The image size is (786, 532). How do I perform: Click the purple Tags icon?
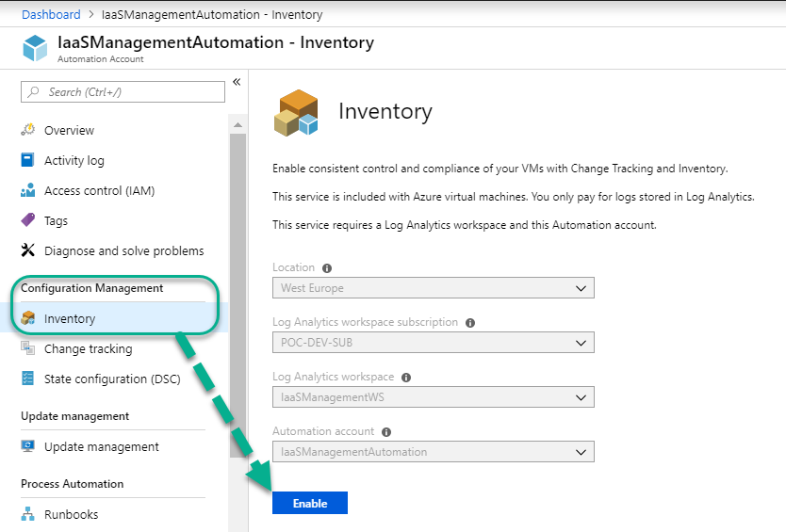click(x=28, y=220)
